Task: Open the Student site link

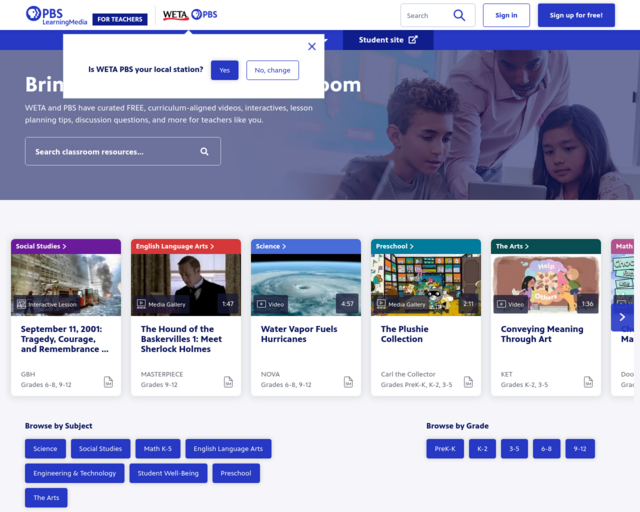Action: 388,40
